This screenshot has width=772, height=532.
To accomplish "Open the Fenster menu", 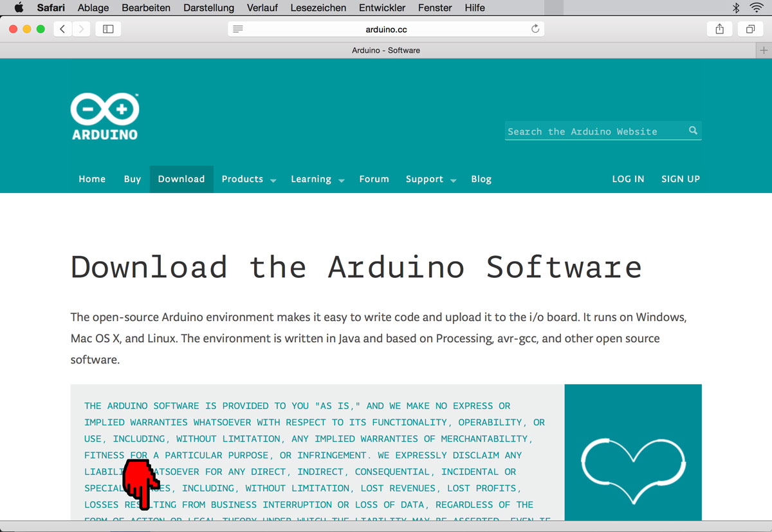I will click(x=435, y=8).
